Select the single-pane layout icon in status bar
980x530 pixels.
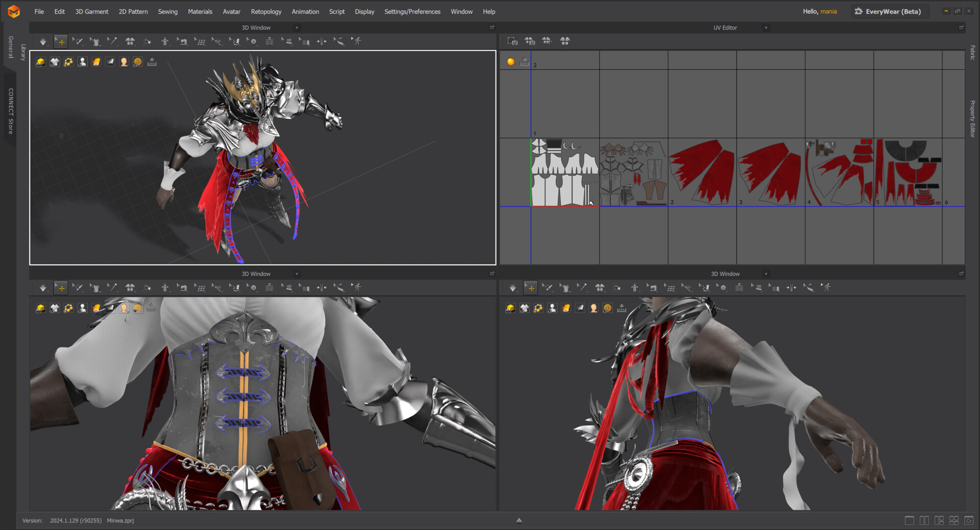click(909, 520)
